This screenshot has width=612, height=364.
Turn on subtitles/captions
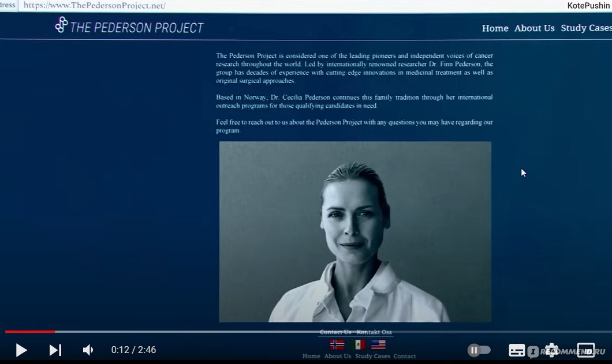pyautogui.click(x=517, y=350)
